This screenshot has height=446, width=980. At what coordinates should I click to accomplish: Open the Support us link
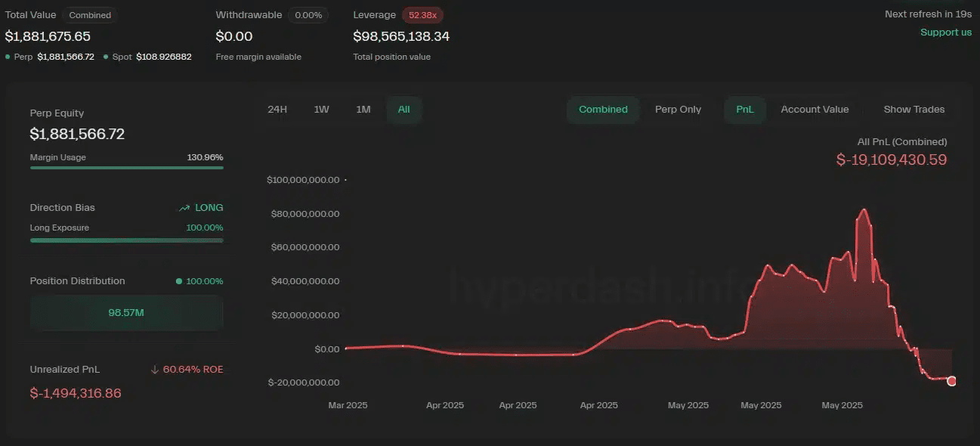[945, 33]
